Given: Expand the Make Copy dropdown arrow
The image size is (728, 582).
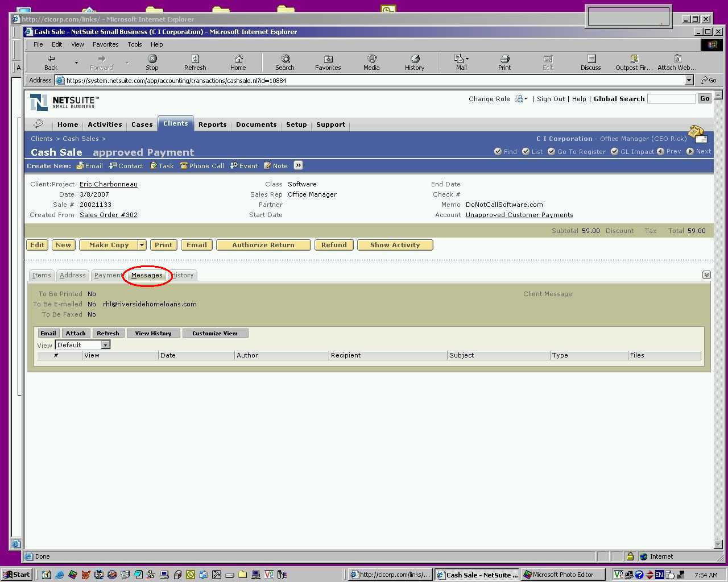Looking at the screenshot, I should point(142,245).
